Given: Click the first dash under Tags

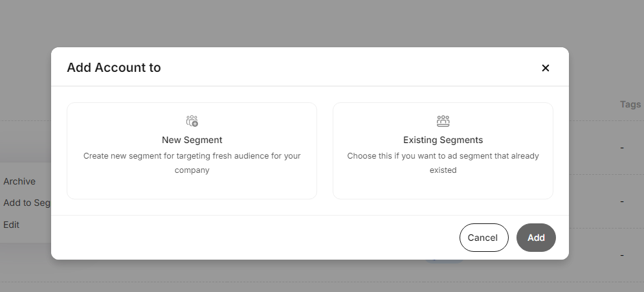Looking at the screenshot, I should (622, 148).
